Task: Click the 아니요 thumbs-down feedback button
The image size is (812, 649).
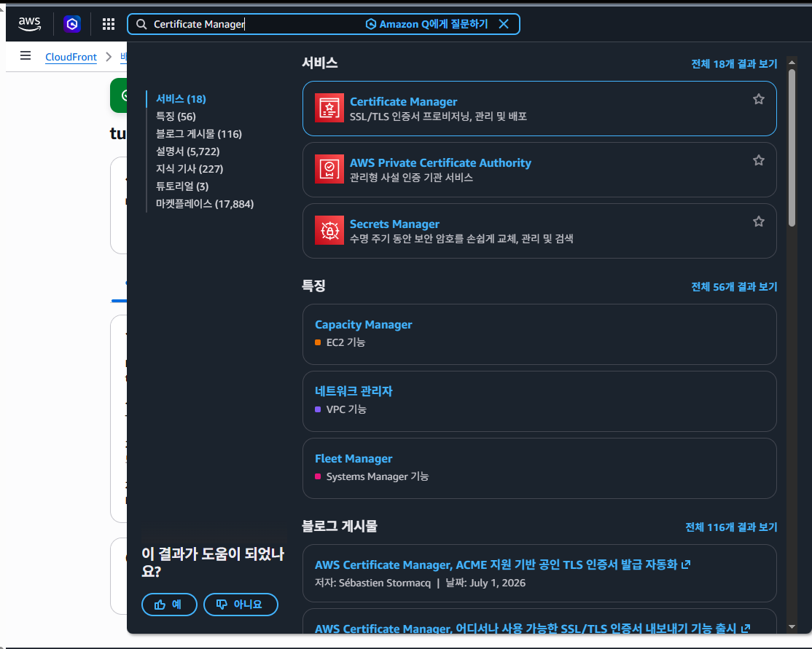Action: [x=241, y=605]
